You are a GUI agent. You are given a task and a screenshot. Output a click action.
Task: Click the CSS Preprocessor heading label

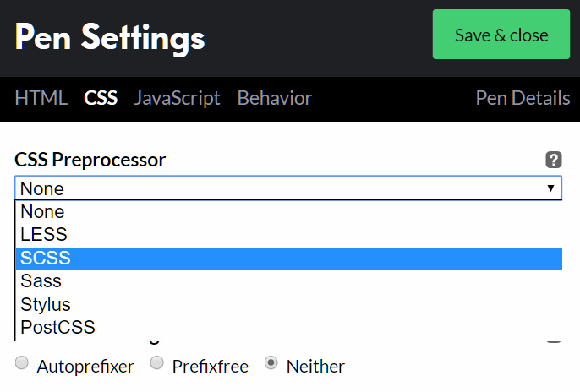tap(90, 159)
